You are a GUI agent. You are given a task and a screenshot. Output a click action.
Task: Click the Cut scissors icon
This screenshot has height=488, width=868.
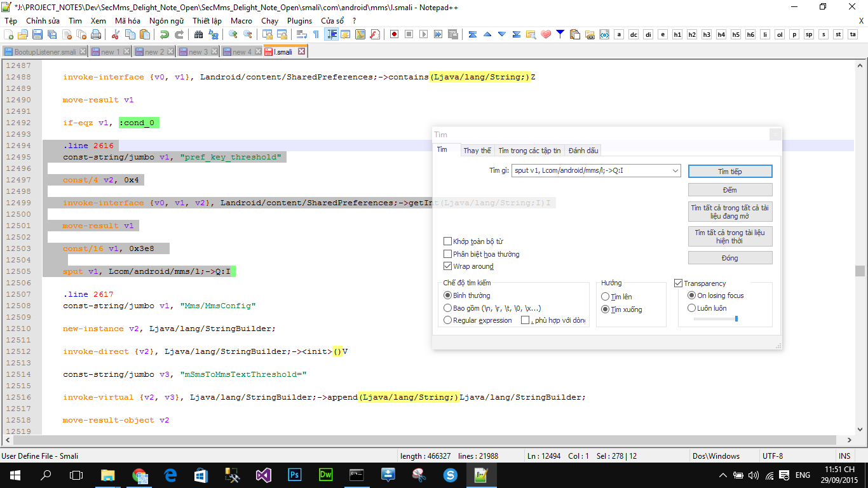pos(115,34)
